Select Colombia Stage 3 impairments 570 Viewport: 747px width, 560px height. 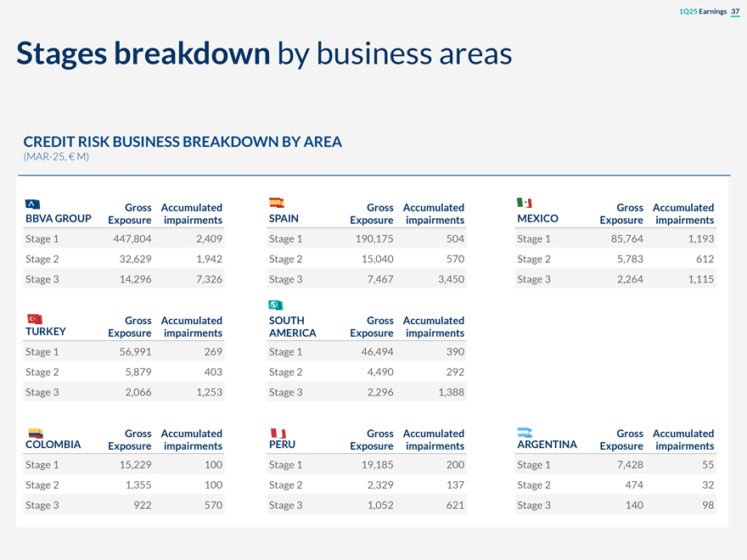click(213, 505)
